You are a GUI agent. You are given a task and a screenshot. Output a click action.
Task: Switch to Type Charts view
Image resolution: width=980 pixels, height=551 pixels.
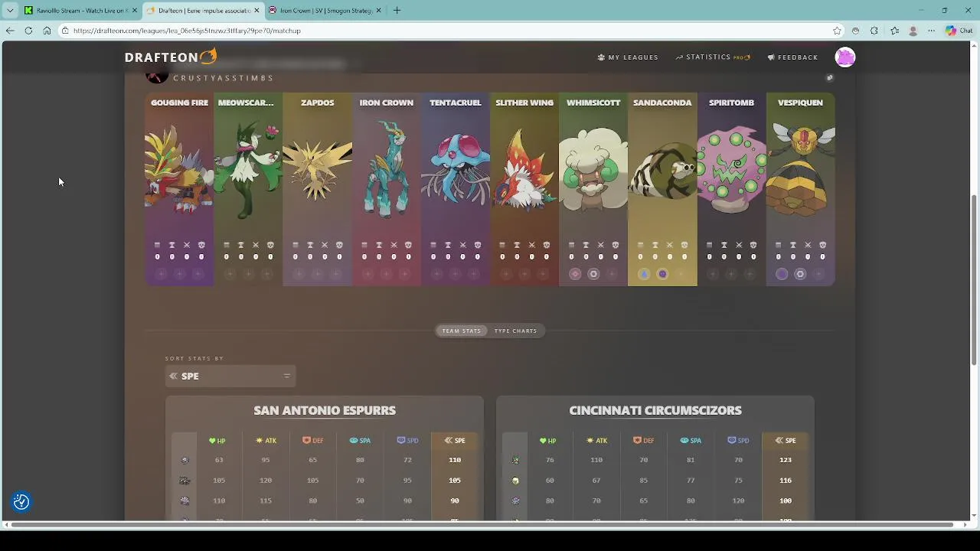tap(515, 331)
